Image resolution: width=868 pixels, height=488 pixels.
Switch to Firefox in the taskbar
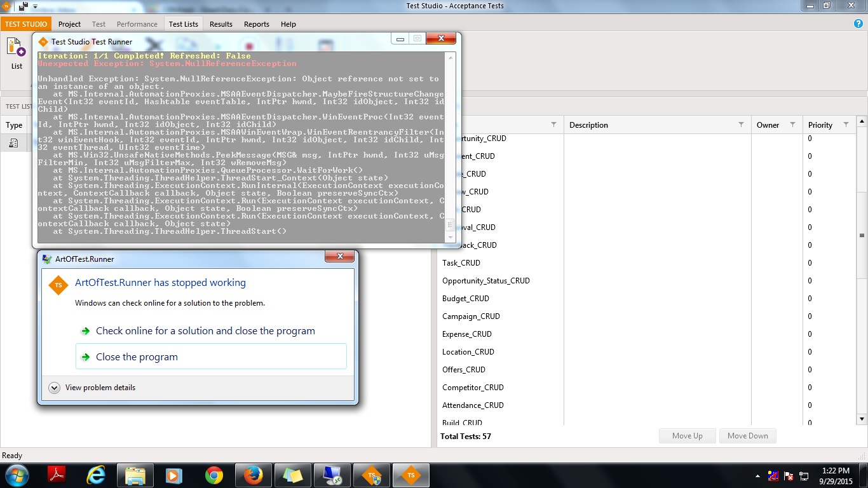point(254,475)
